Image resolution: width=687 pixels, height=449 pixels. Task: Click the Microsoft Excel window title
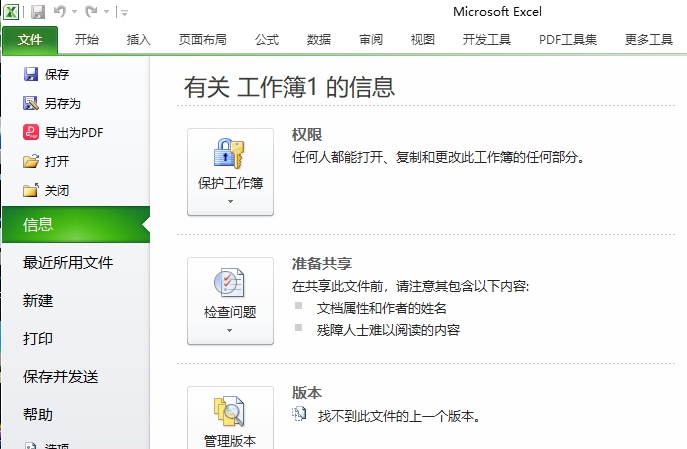point(497,12)
